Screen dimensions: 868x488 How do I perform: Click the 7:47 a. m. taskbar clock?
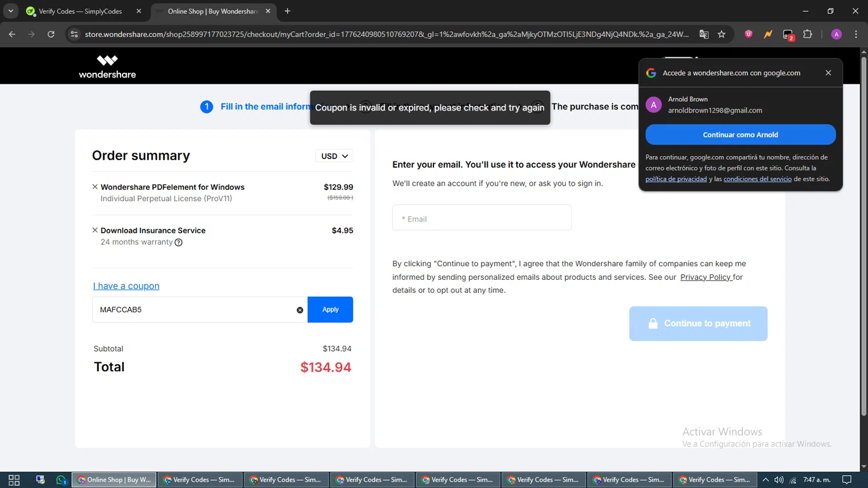tap(816, 480)
